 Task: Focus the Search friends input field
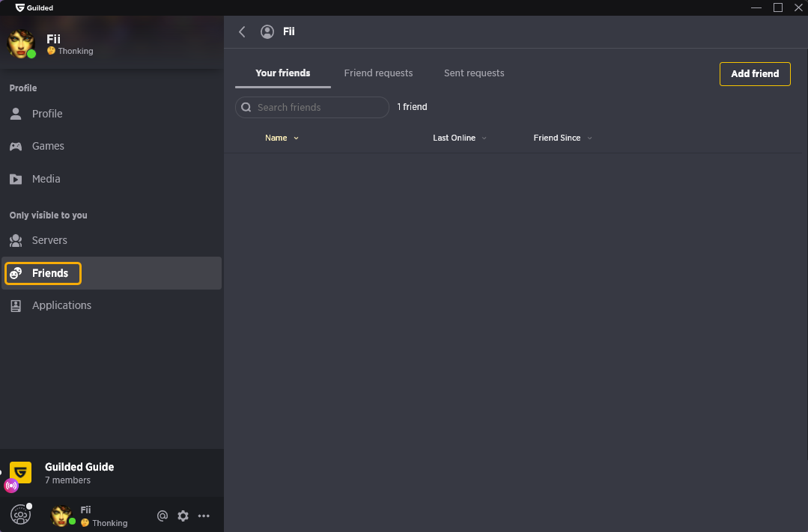tap(312, 107)
